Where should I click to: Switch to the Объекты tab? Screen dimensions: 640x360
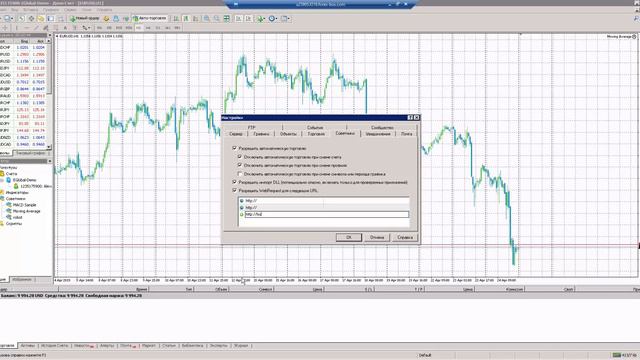pos(288,134)
